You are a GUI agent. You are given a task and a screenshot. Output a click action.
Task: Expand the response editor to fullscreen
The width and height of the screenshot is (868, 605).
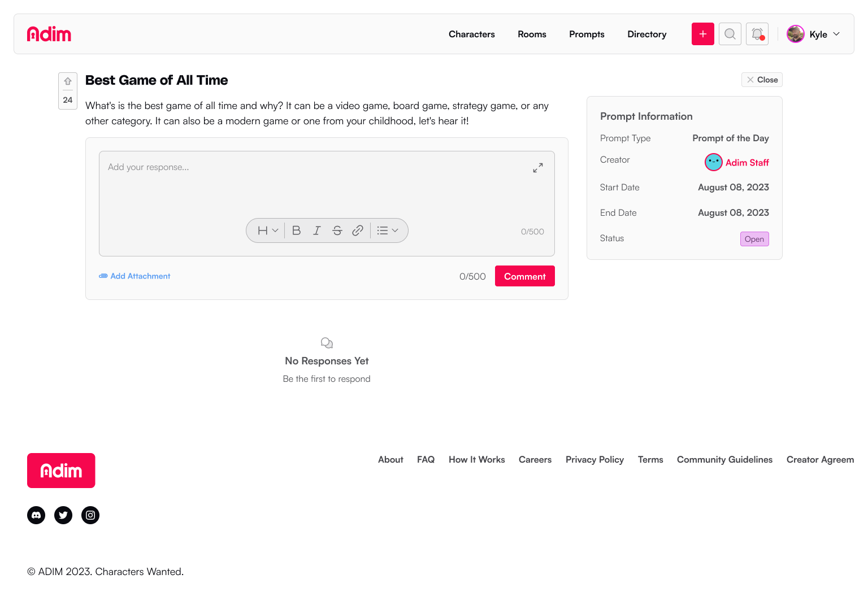pos(537,168)
